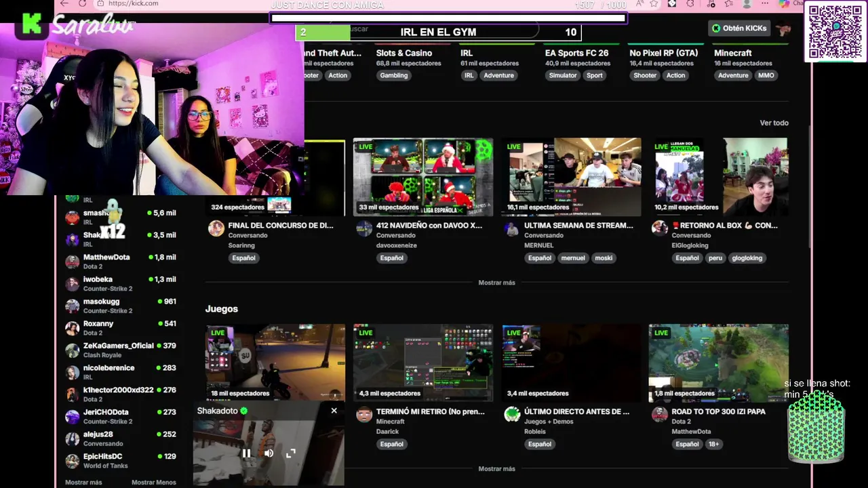Open the Robleis channel name
This screenshot has height=488, width=868.
point(535,431)
